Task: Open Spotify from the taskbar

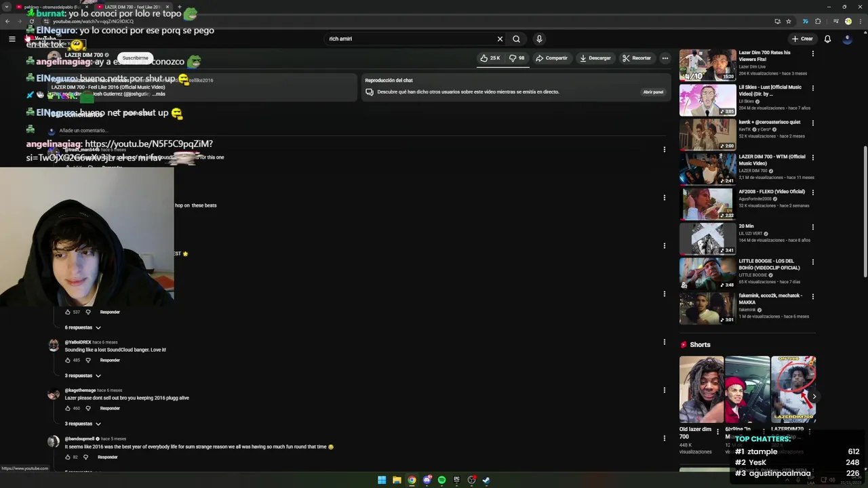Action: [x=441, y=480]
